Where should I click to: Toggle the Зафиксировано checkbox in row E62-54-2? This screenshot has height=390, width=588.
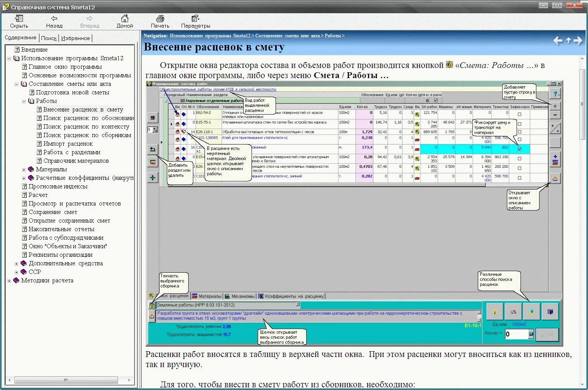(519, 114)
